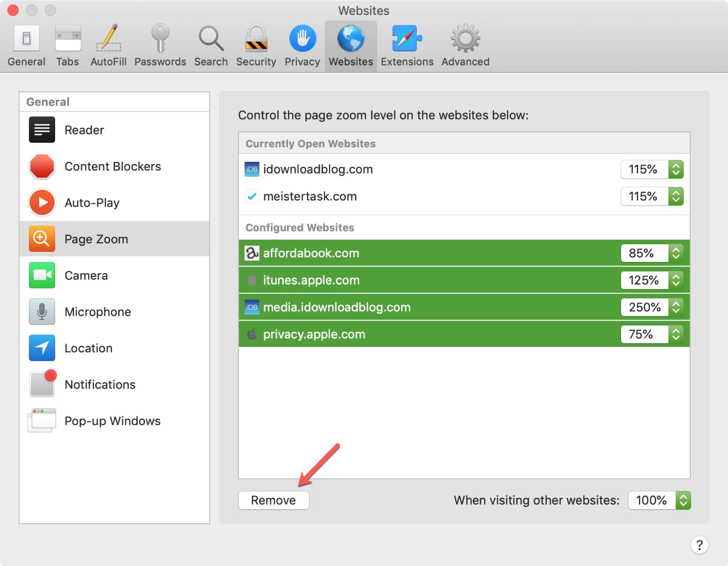The height and width of the screenshot is (566, 728).
Task: Select the Content Blockers stop-sign icon
Action: [42, 166]
